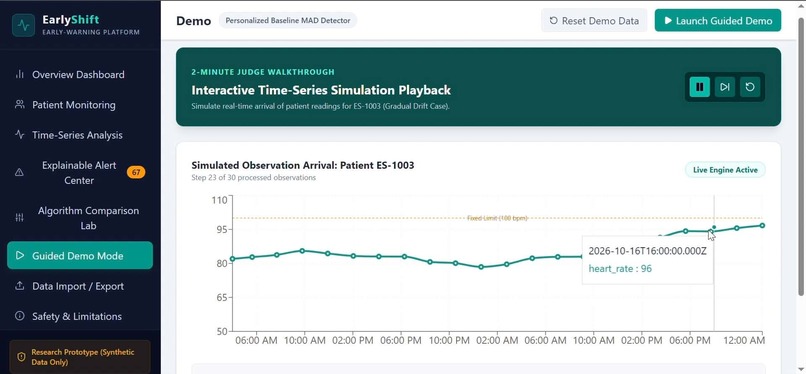Click the Guided Demo Mode play icon
806x374 pixels.
20,255
